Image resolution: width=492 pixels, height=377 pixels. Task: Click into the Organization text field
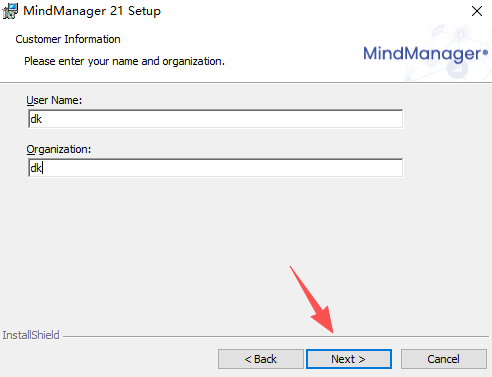click(x=216, y=168)
